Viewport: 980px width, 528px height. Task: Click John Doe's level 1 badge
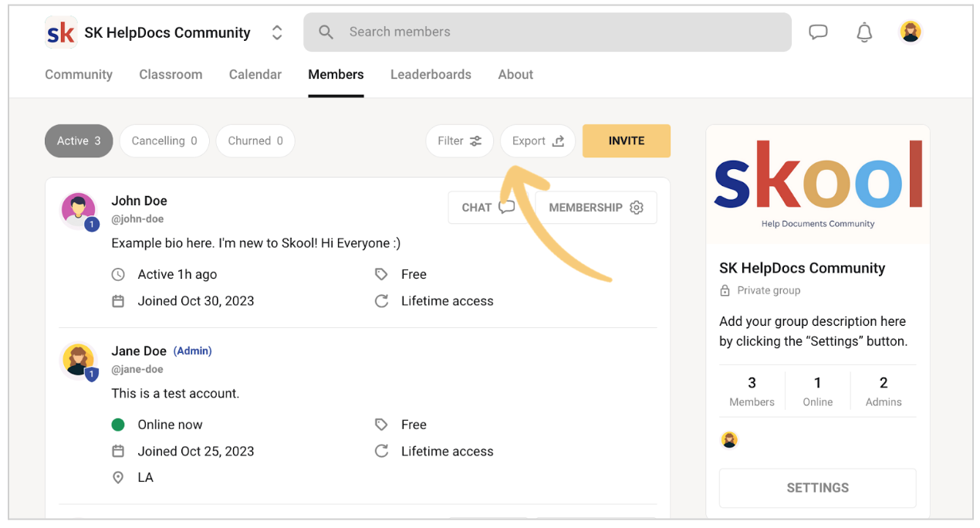tap(92, 225)
